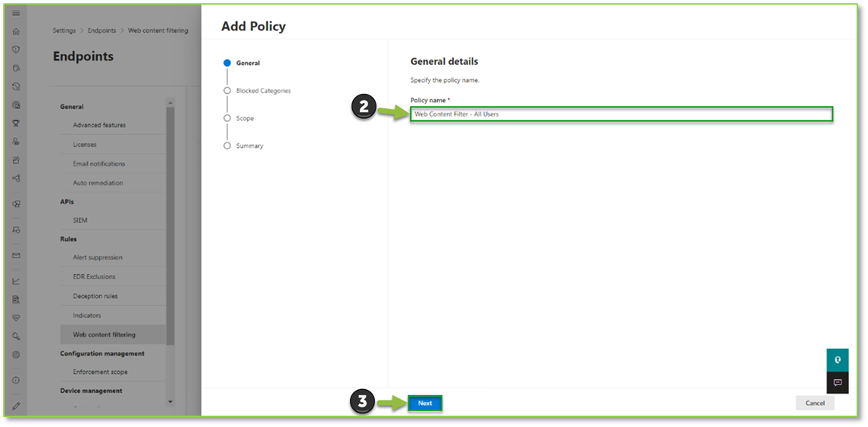Click the Policy name text field
The width and height of the screenshot is (868, 427).
tap(621, 114)
